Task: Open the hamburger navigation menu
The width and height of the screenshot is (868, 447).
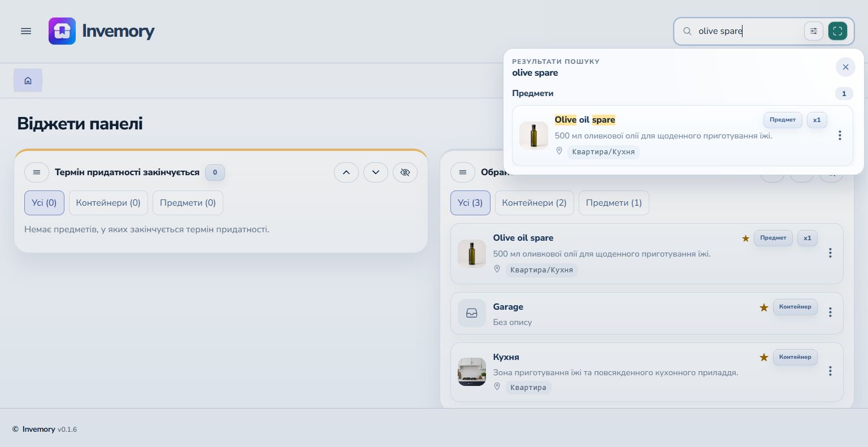Action: [26, 31]
